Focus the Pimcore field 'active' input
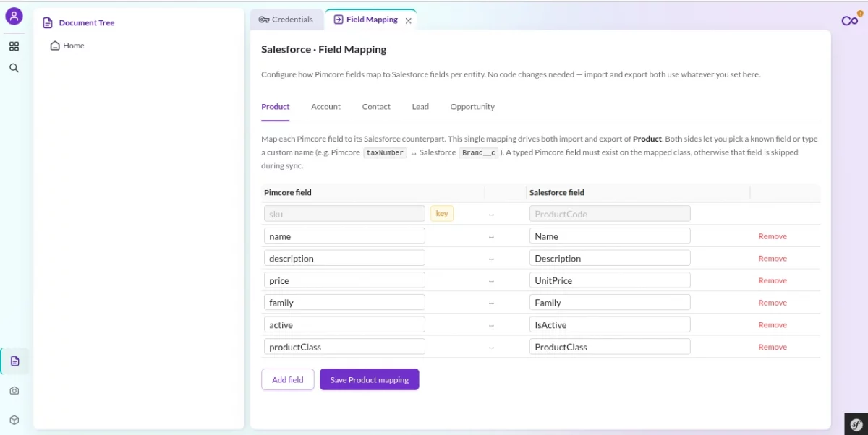 344,325
